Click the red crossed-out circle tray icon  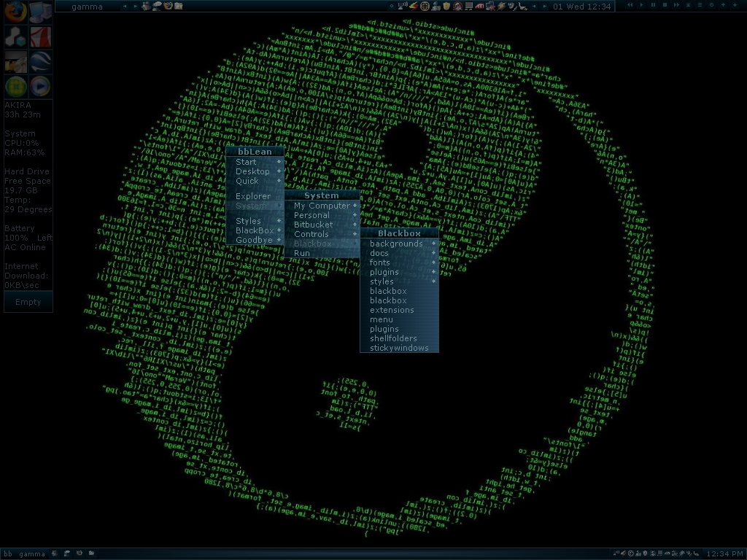click(457, 6)
